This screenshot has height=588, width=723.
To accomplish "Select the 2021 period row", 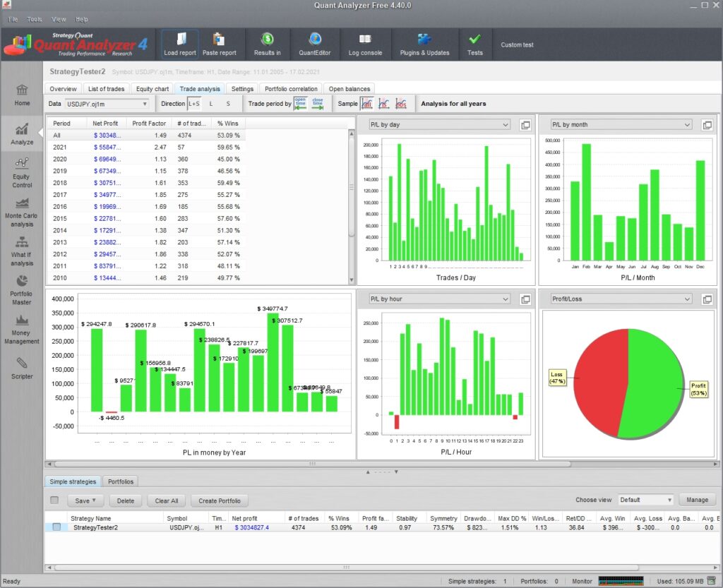I will (147, 147).
